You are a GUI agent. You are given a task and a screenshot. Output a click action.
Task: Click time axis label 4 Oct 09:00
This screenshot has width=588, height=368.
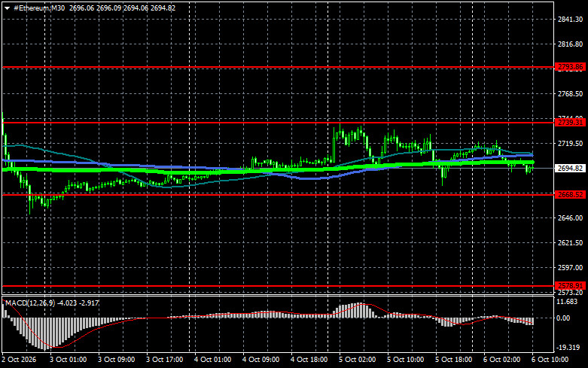click(260, 360)
